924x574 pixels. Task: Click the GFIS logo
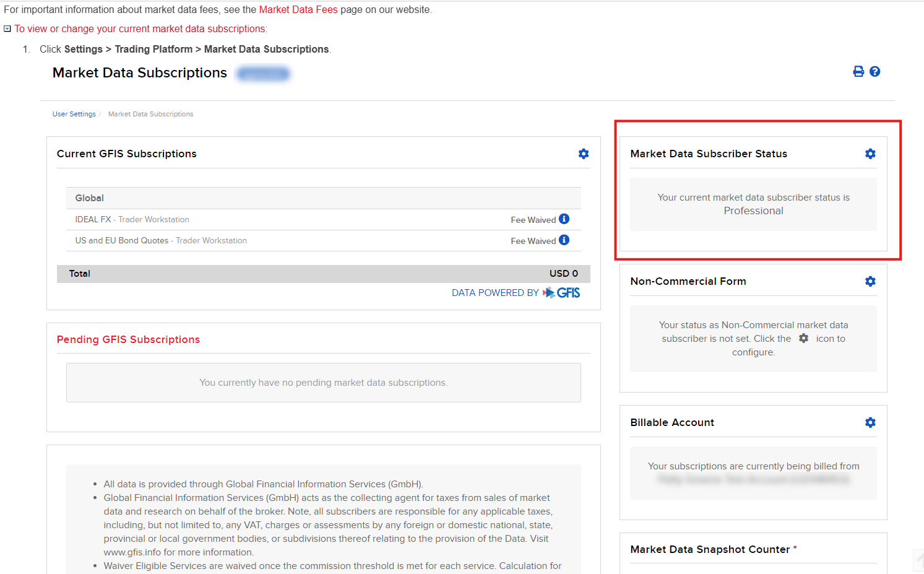pyautogui.click(x=561, y=292)
